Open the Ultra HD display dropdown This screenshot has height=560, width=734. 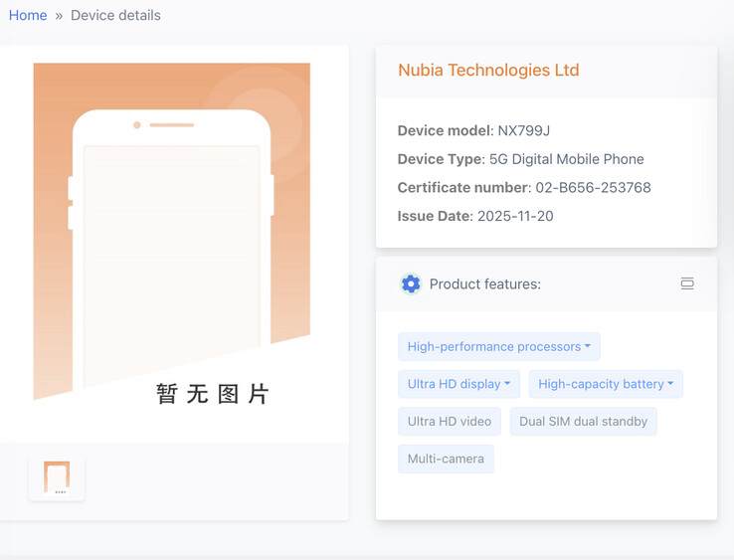459,384
